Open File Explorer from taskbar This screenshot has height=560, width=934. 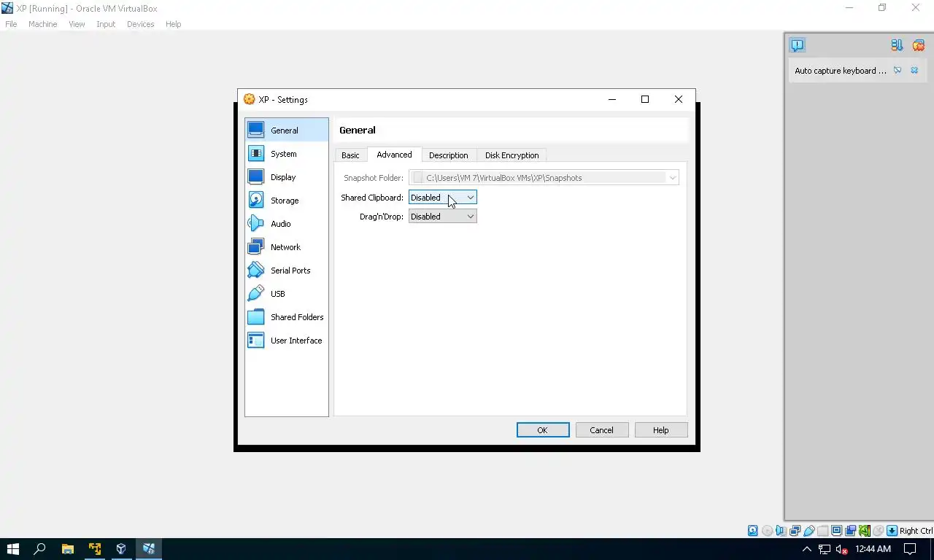tap(67, 549)
